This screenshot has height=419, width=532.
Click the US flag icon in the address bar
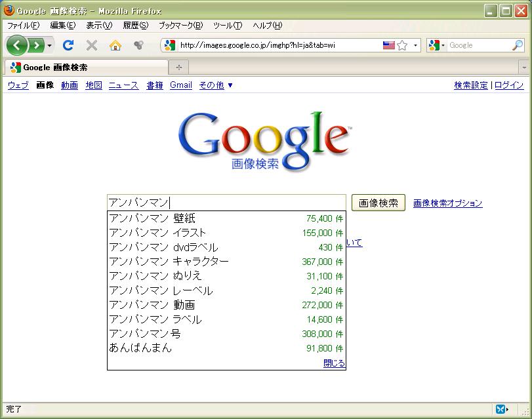coord(389,45)
